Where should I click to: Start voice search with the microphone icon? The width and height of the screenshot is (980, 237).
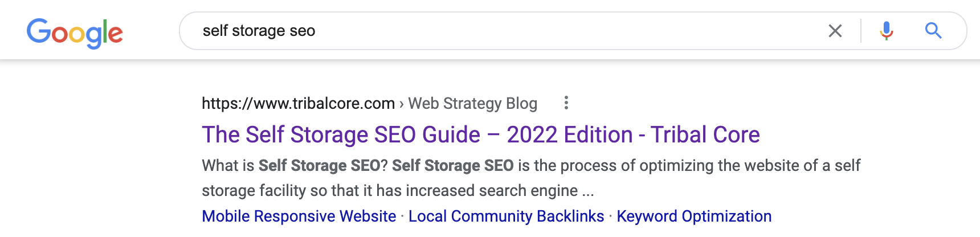(886, 31)
